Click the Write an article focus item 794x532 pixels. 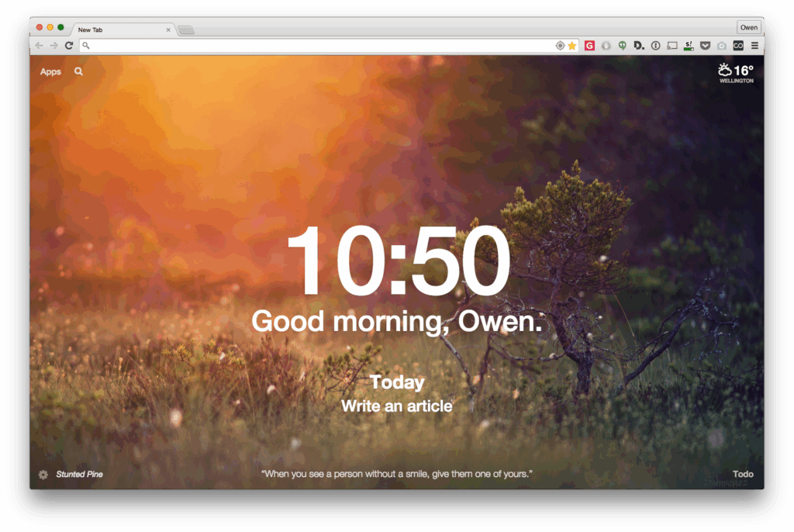[396, 406]
